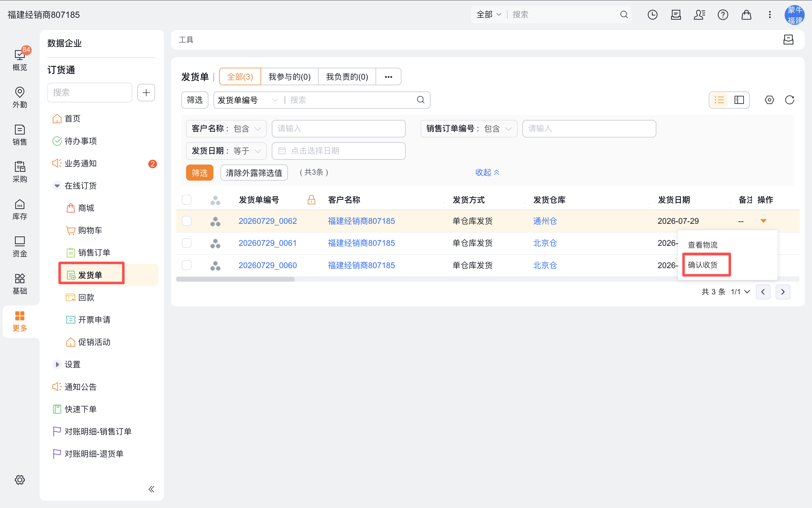Screen dimensions: 812x508
Task: Open the 全部 search scope dropdown
Action: click(489, 15)
